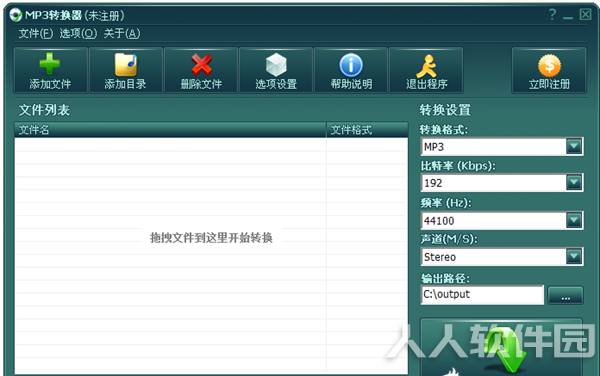Click the red X 删除文件 button

201,71
